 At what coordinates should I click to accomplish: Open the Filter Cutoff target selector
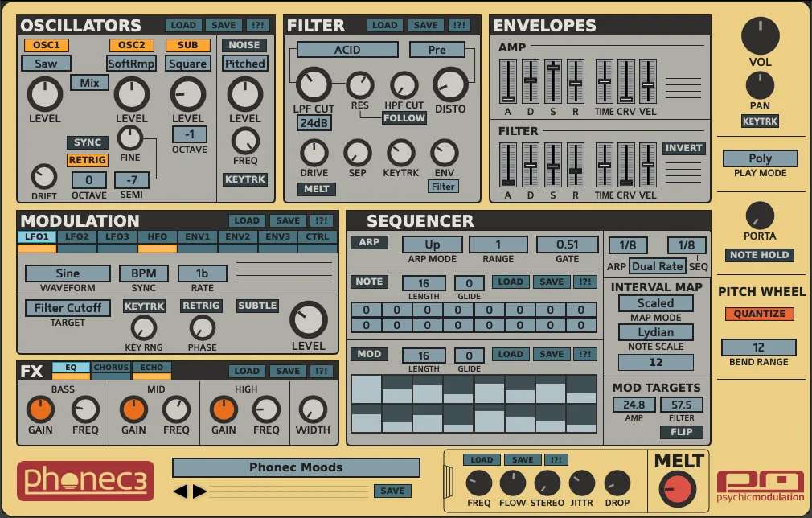click(68, 308)
